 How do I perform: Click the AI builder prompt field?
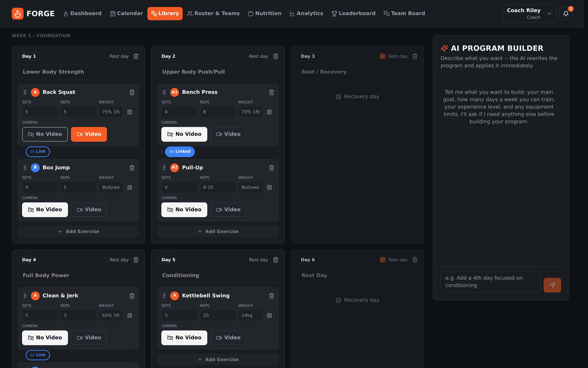tap(490, 282)
